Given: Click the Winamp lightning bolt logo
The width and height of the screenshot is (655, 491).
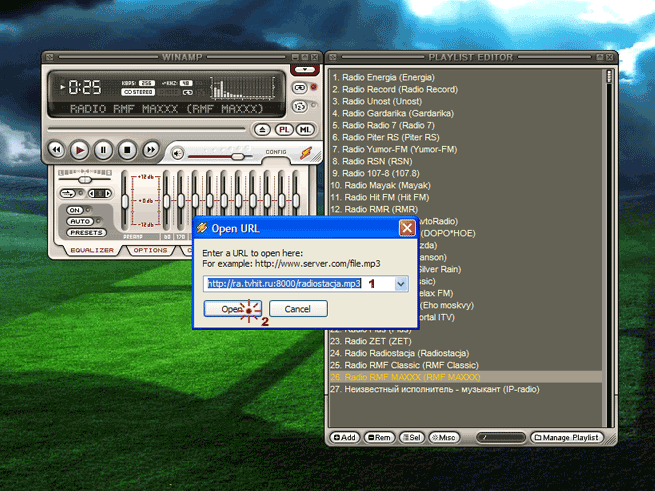Looking at the screenshot, I should (306, 153).
